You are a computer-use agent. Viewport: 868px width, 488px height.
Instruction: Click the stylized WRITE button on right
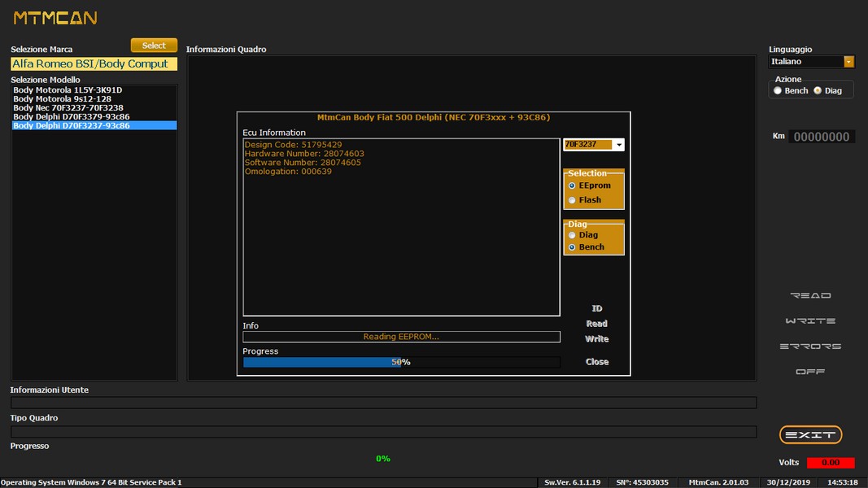[810, 321]
